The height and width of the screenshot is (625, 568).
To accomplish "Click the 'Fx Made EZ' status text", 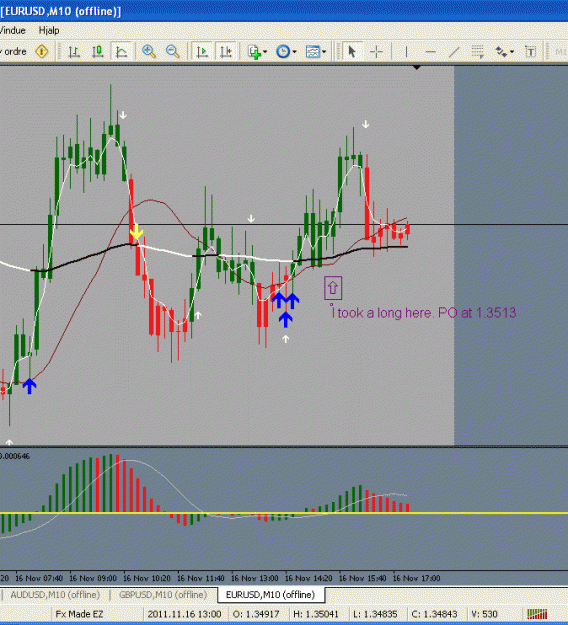I will click(79, 614).
